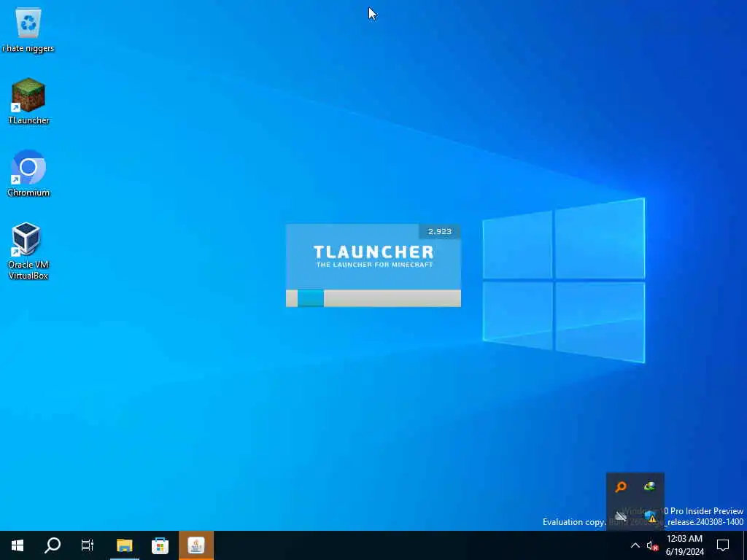Viewport: 747px width, 560px height.
Task: Click the muted speaker volume icon
Action: pyautogui.click(x=652, y=545)
